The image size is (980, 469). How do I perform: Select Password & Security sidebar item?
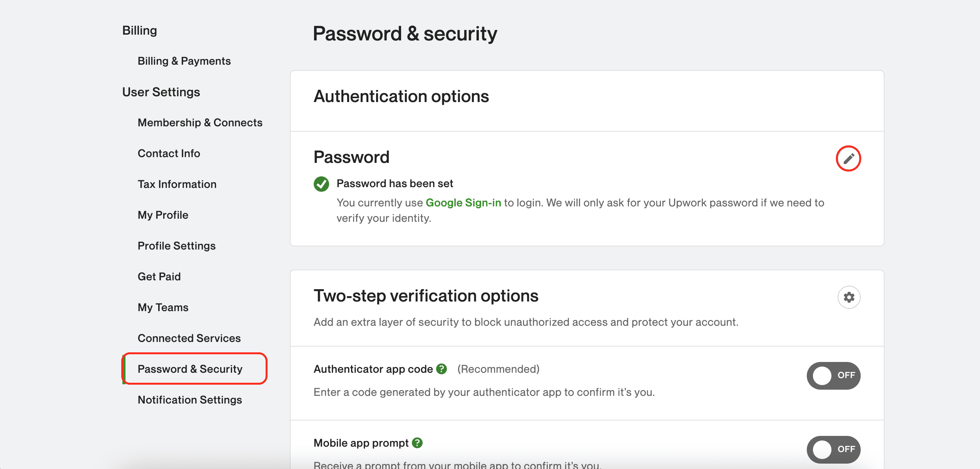[x=190, y=369]
